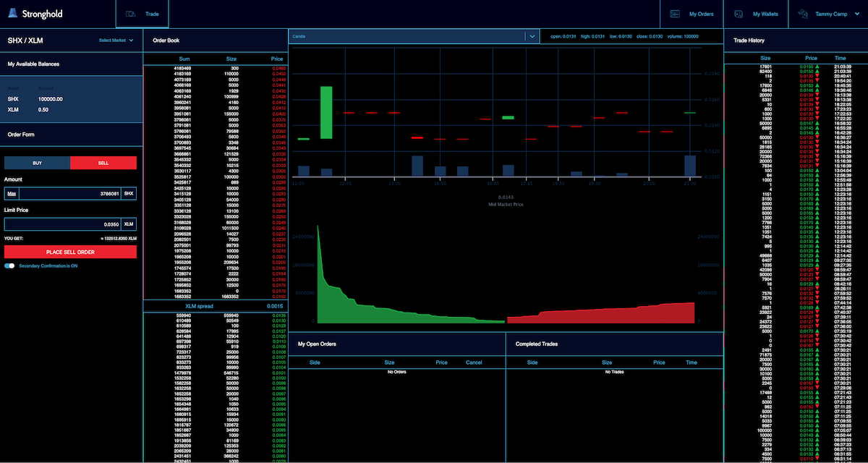Expand the Tammy Camp account menu chevron
Viewport: 868px width, 463px height.
pos(856,14)
